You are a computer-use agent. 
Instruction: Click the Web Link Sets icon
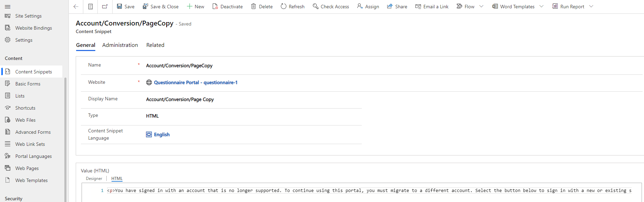coord(8,144)
